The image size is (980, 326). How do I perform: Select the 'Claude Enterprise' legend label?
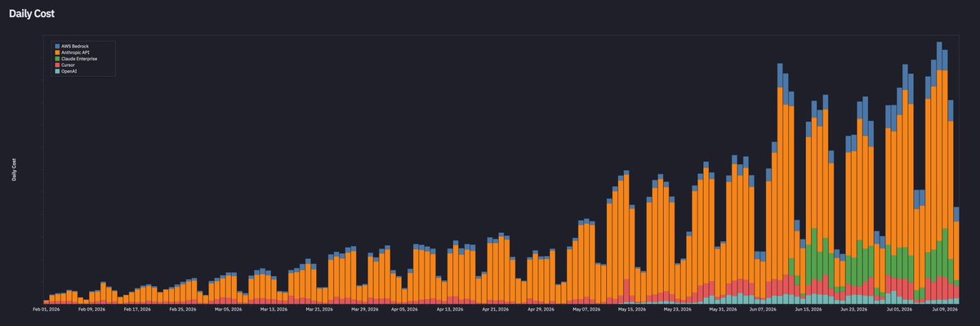click(x=79, y=59)
